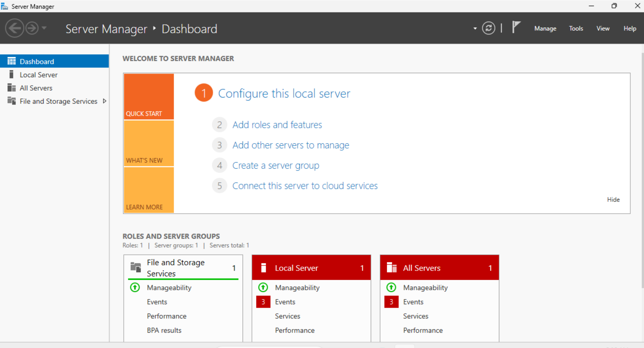Click the Refresh dashboard icon
This screenshot has height=348, width=644.
pos(489,28)
